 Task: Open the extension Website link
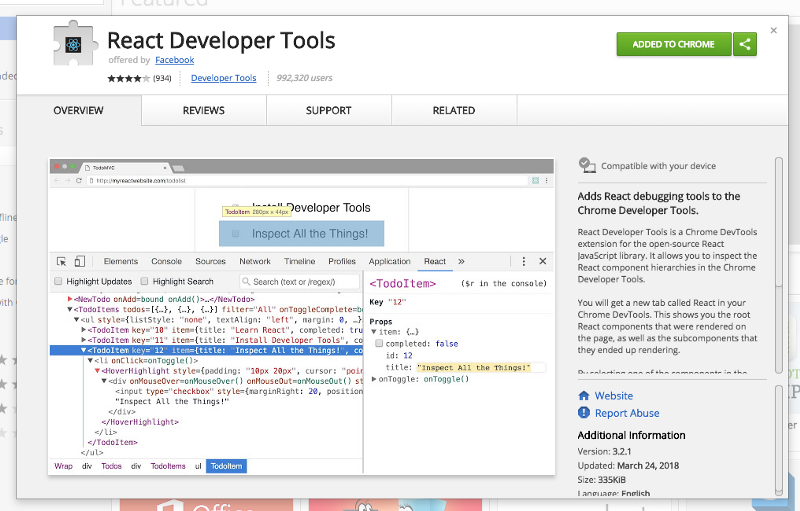[614, 396]
